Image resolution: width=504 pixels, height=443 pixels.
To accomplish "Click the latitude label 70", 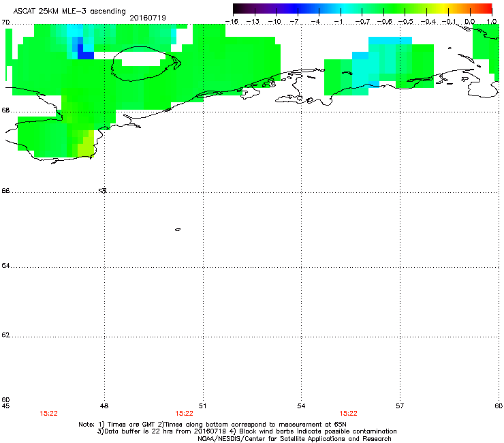I will point(5,22).
